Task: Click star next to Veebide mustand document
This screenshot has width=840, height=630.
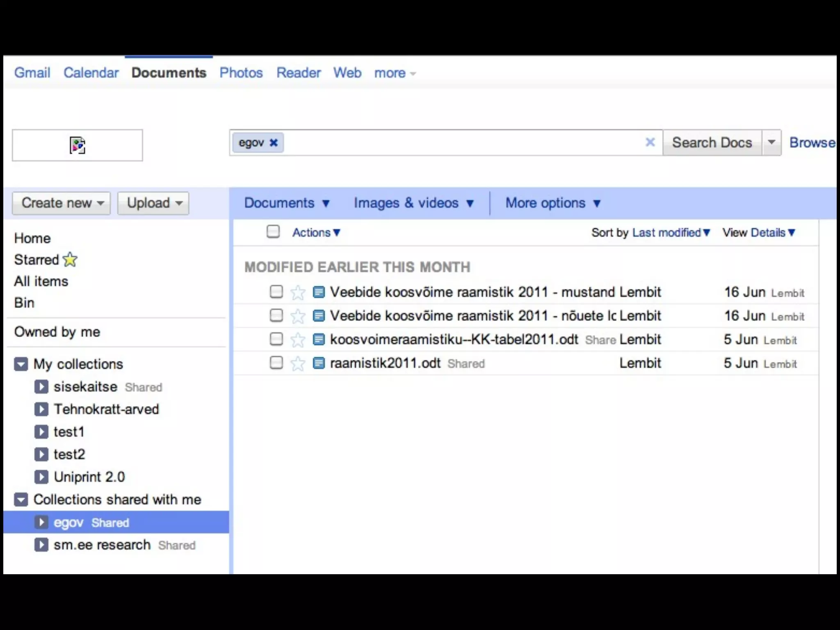Action: pyautogui.click(x=298, y=292)
